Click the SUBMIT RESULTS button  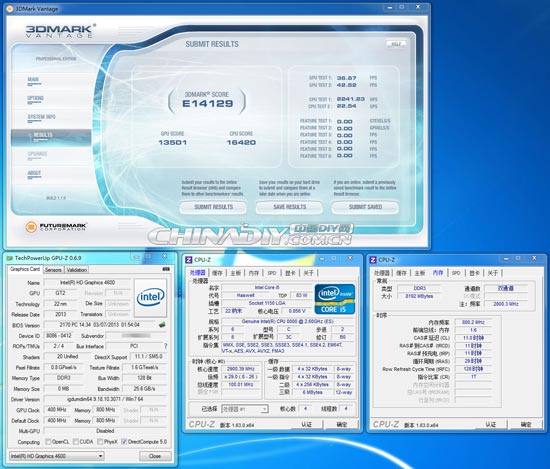pos(213,207)
